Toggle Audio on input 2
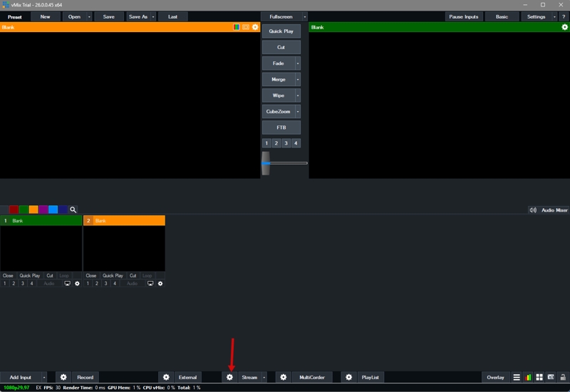 [133, 283]
